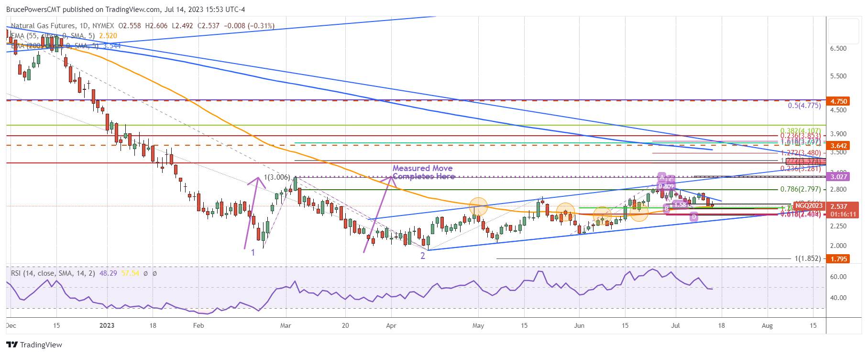Click the 4.500 price axis value
This screenshot has height=355, width=868.
838,110
